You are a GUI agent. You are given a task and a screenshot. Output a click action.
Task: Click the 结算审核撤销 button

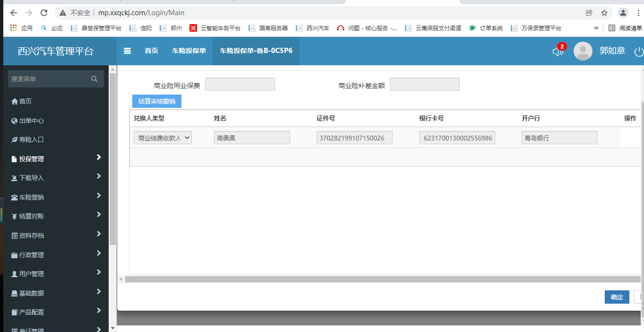click(156, 101)
